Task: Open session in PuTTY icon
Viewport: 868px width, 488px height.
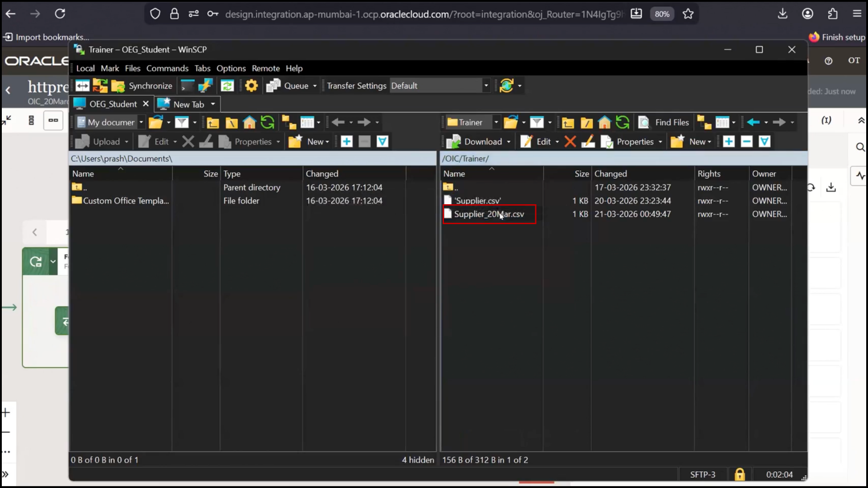Action: coord(205,86)
